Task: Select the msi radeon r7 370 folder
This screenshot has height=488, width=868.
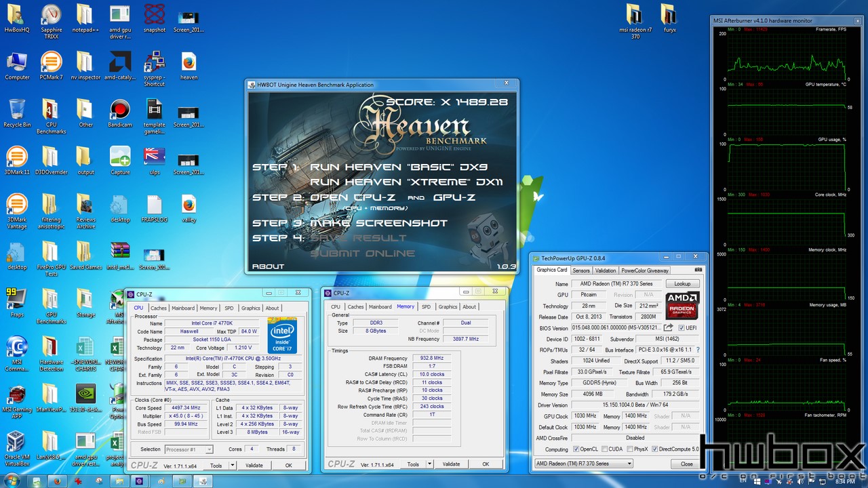Action: (634, 22)
